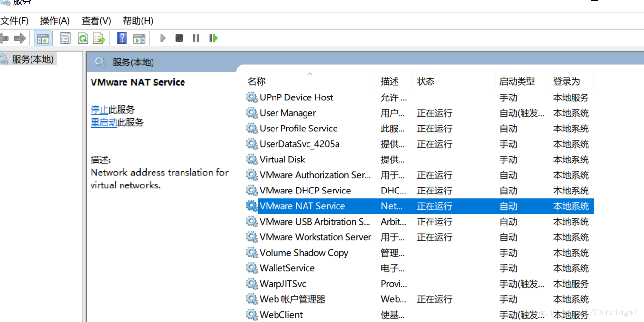Select the UPnP Device Host service name
The width and height of the screenshot is (644, 322).
[x=296, y=97]
